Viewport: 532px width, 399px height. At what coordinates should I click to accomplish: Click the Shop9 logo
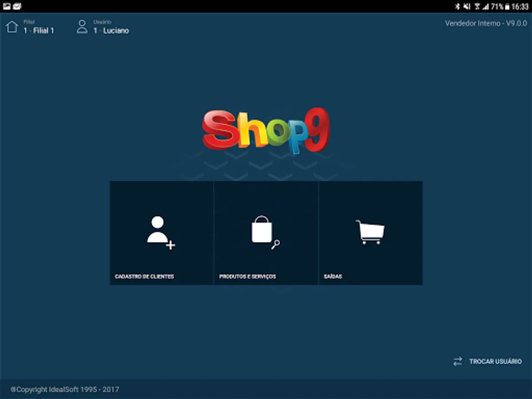pos(266,131)
